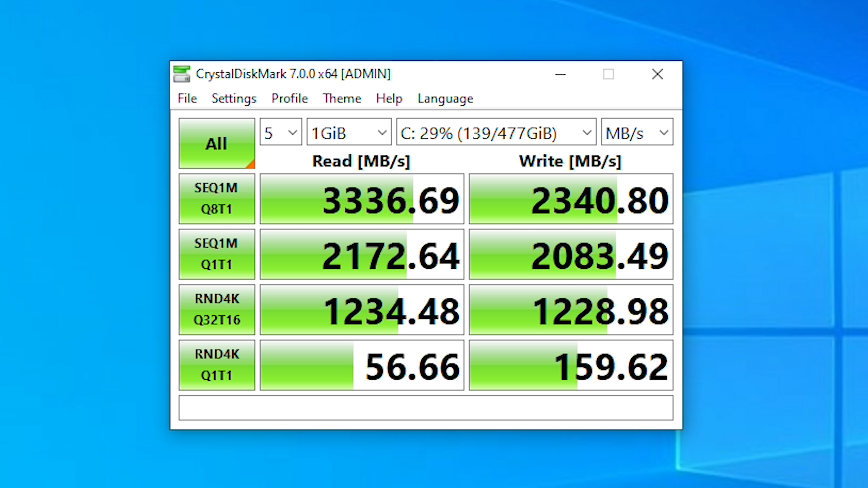Click the empty comment field at bottom
868x488 pixels.
click(426, 408)
